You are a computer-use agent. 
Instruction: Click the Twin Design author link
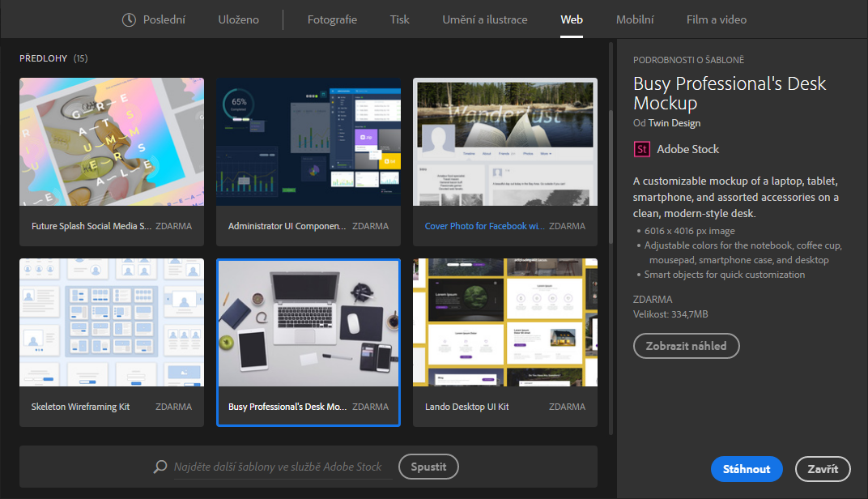[x=674, y=123]
